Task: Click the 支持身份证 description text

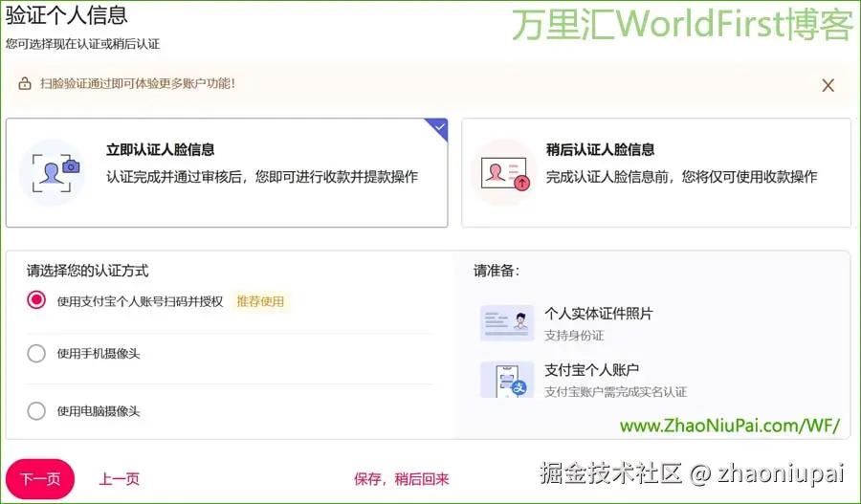Action: coord(574,336)
